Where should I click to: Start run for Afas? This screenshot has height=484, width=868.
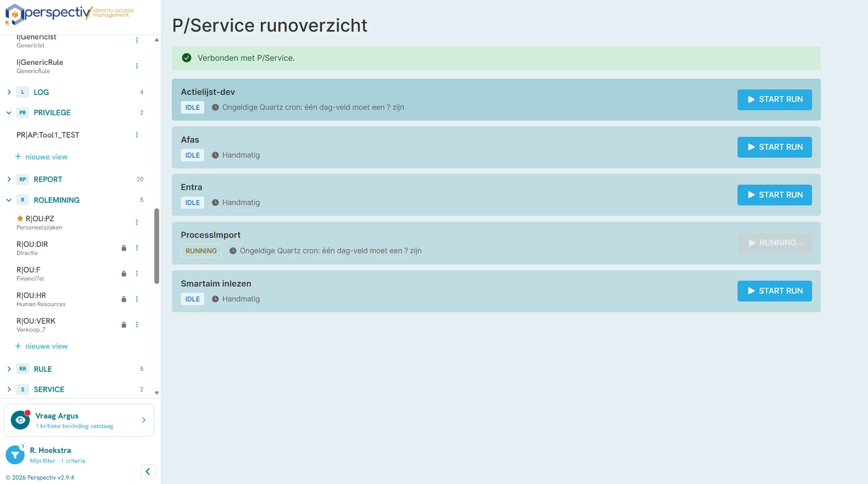coord(774,147)
